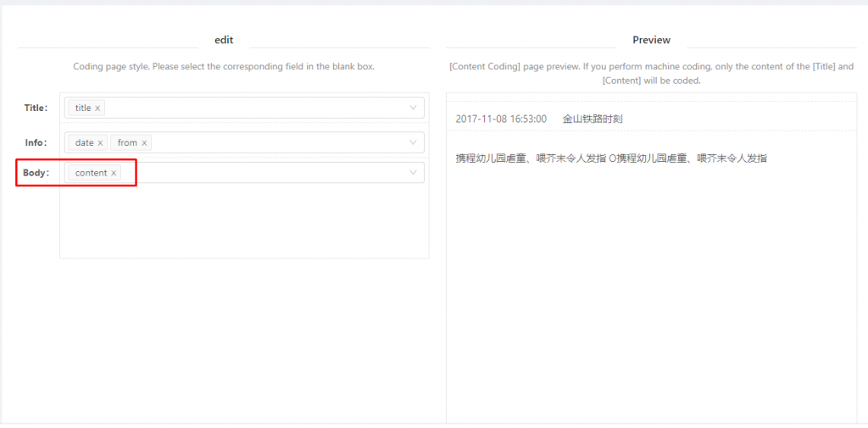
Task: Click the blank area in the Title select box
Action: tap(254, 108)
